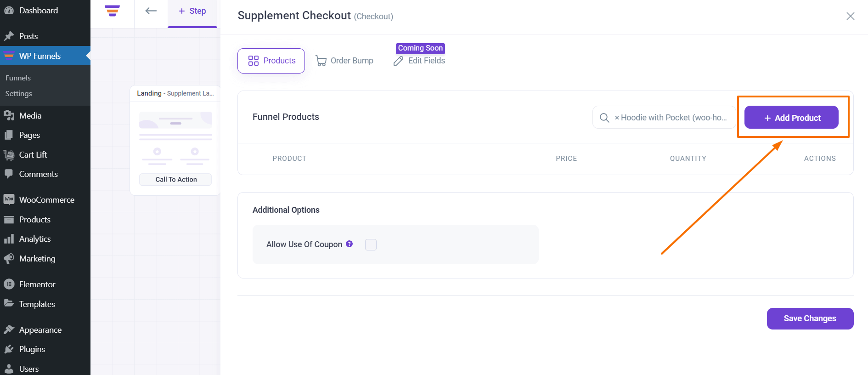Screen dimensions: 868x375
Task: Open Cart Lift in sidebar
Action: click(33, 154)
